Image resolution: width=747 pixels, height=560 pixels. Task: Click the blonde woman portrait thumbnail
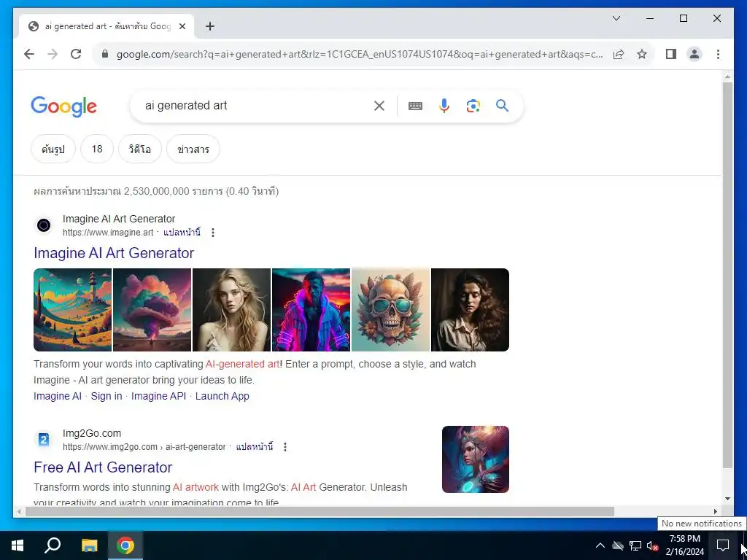(x=231, y=310)
